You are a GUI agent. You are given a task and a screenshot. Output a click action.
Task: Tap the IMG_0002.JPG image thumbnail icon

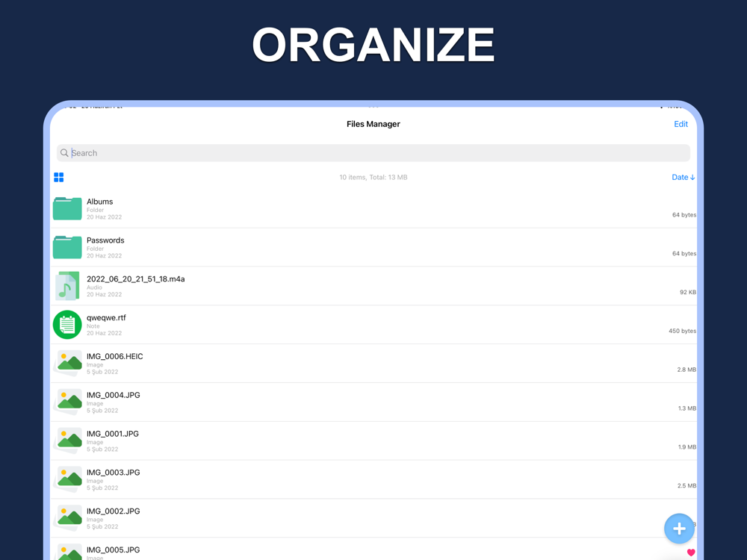[x=69, y=518]
